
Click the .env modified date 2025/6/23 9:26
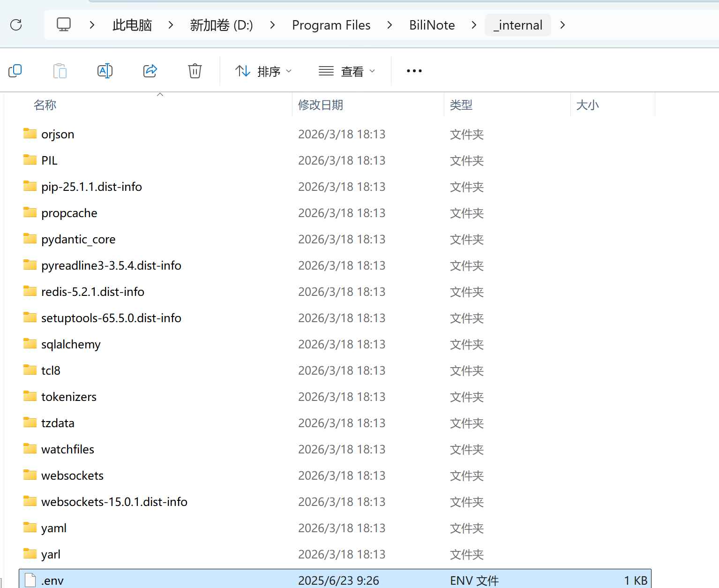coord(338,580)
